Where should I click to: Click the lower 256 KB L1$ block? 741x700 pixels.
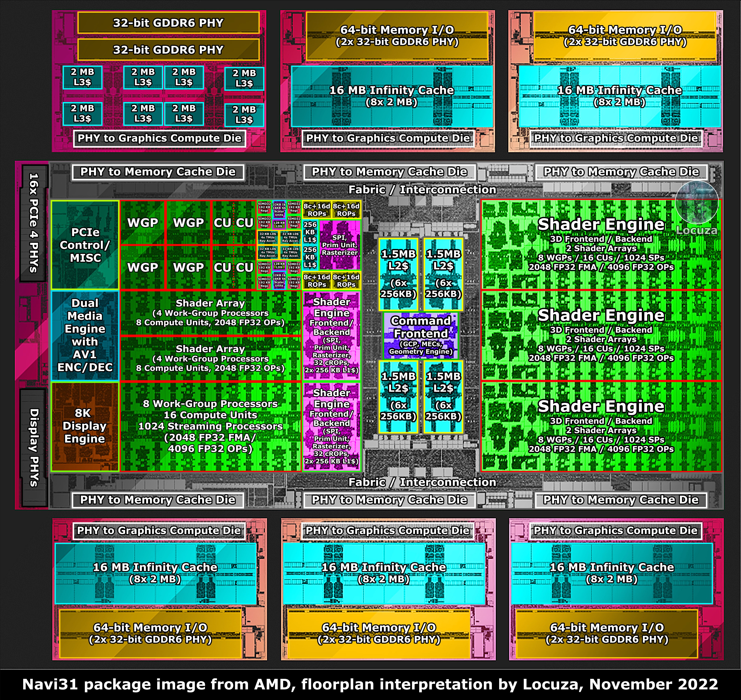click(310, 257)
